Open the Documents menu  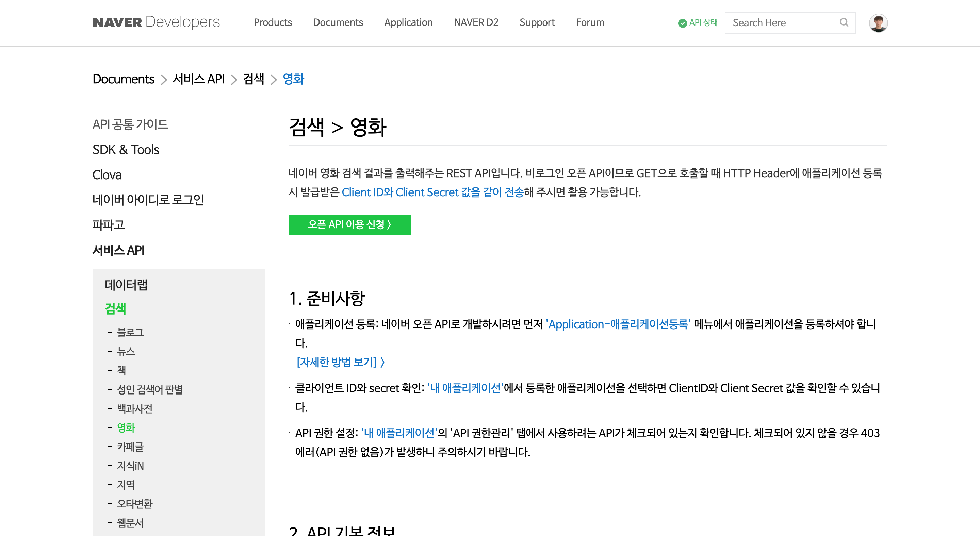(338, 22)
